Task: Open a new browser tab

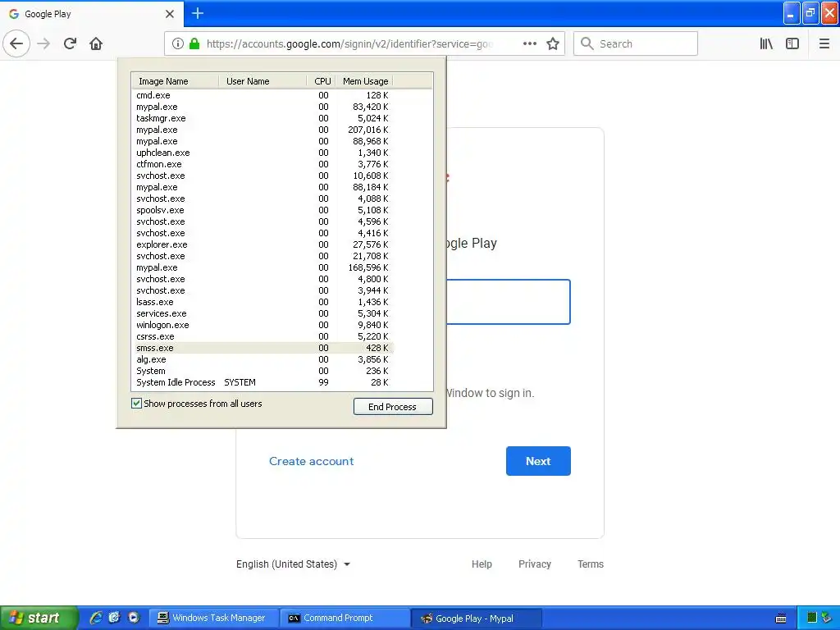Action: click(198, 13)
